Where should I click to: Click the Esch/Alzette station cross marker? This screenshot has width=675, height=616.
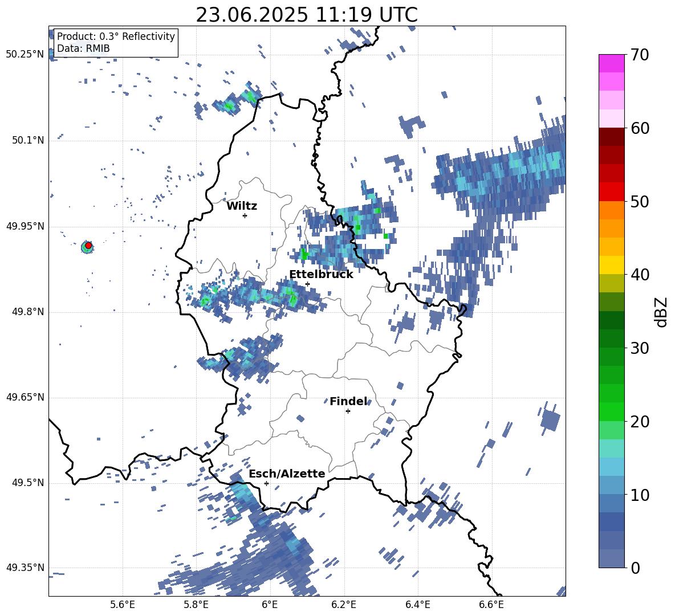pos(266,483)
